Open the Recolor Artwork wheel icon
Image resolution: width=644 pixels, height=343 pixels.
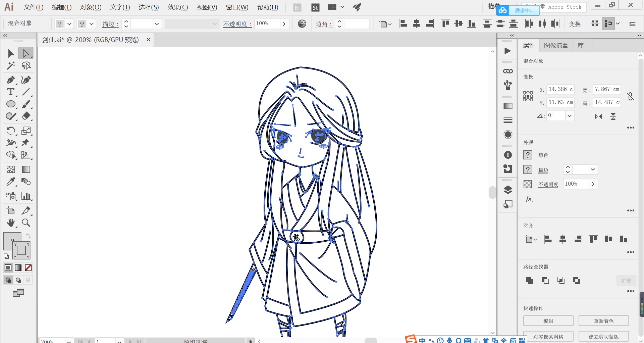pyautogui.click(x=302, y=24)
